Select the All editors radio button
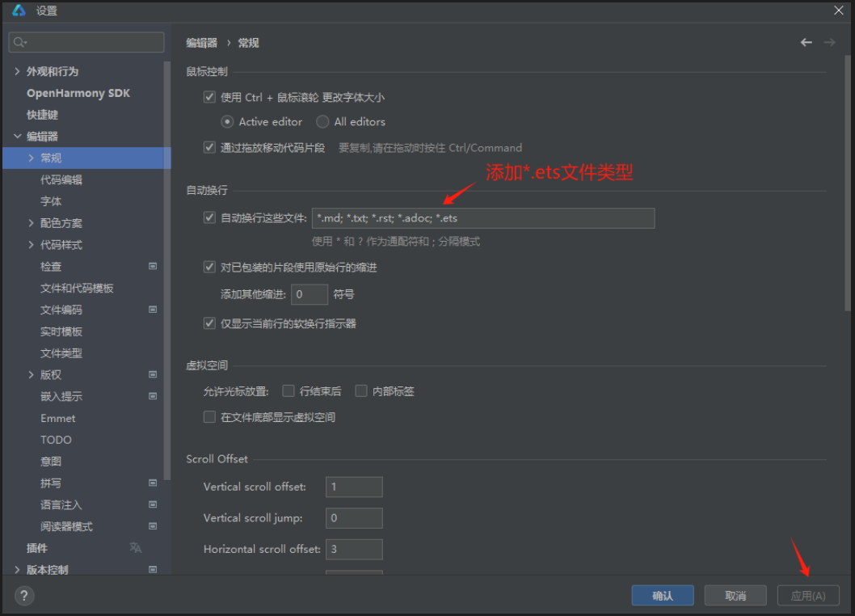 pos(322,122)
